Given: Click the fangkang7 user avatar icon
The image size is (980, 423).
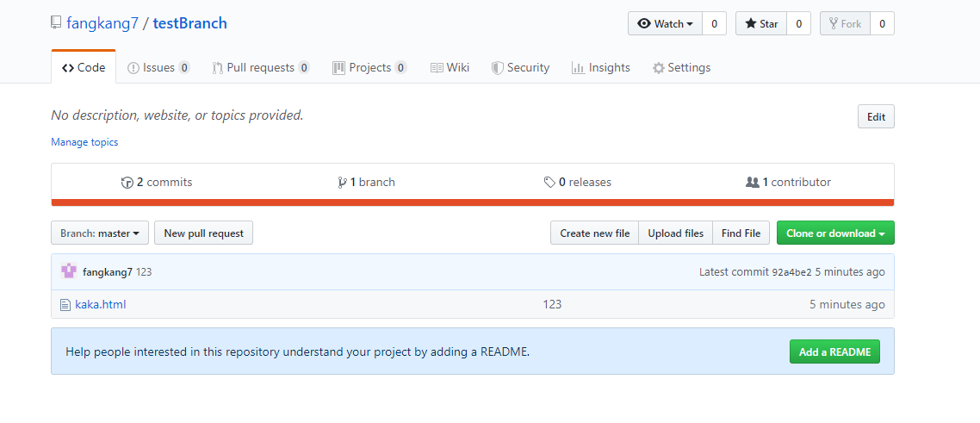Looking at the screenshot, I should (x=69, y=271).
